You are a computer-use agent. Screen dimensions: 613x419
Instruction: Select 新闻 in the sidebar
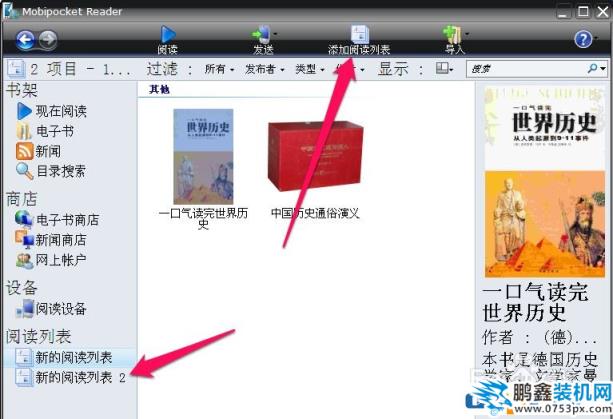pyautogui.click(x=48, y=151)
